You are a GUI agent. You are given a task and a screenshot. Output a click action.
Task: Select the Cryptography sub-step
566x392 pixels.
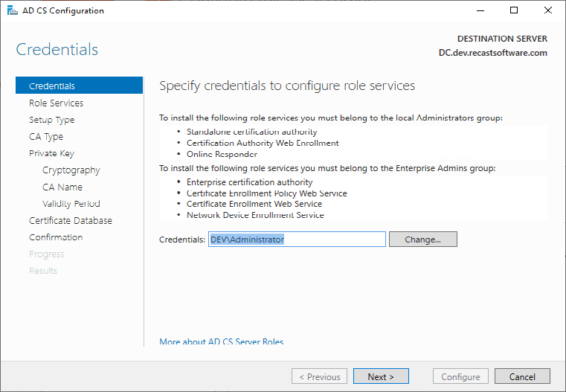tap(71, 170)
